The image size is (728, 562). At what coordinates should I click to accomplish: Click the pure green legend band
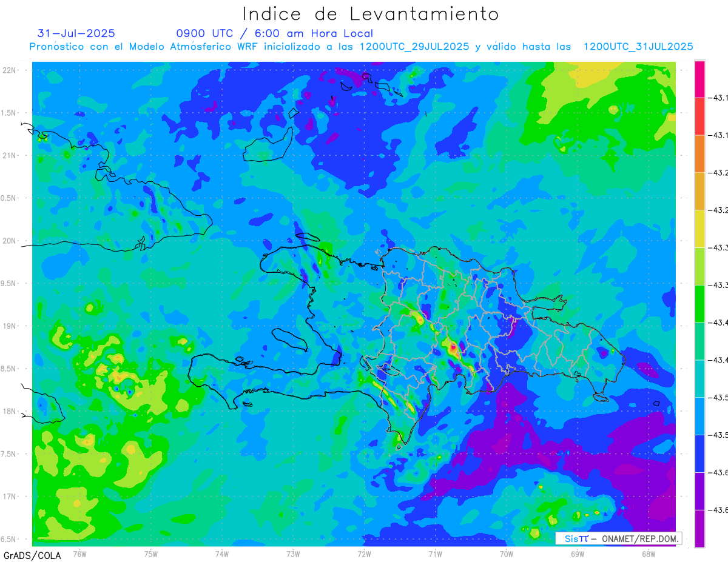click(699, 304)
